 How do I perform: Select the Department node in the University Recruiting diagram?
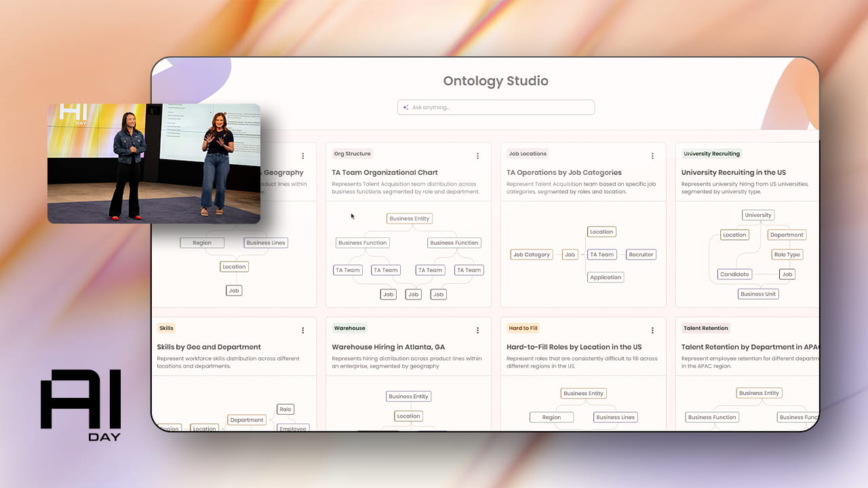pos(787,235)
